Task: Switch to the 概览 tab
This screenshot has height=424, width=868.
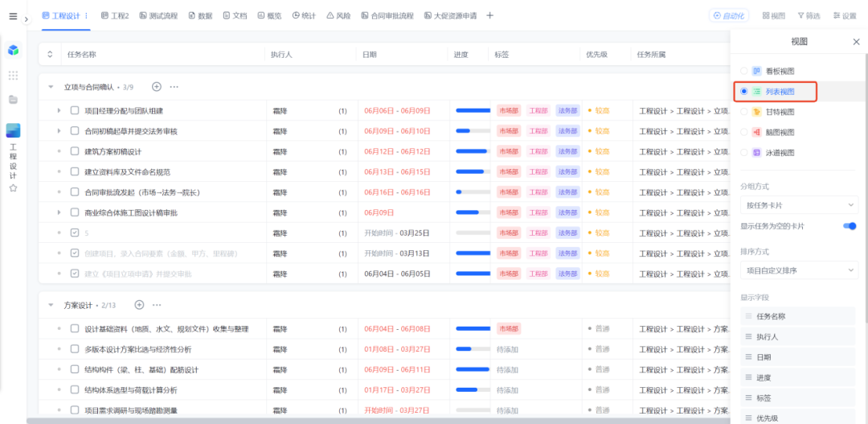Action: pyautogui.click(x=269, y=16)
